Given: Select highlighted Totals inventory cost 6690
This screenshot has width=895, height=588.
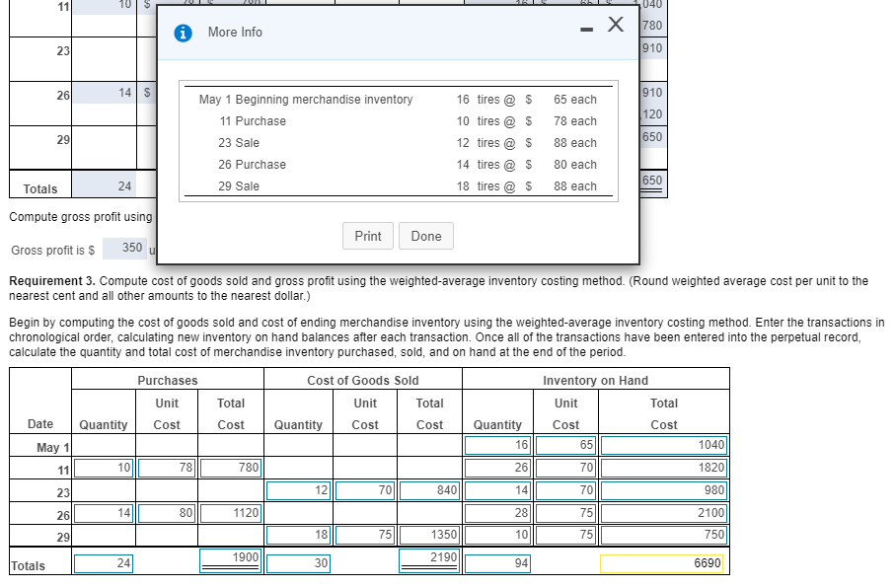Looking at the screenshot, I should coord(662,564).
